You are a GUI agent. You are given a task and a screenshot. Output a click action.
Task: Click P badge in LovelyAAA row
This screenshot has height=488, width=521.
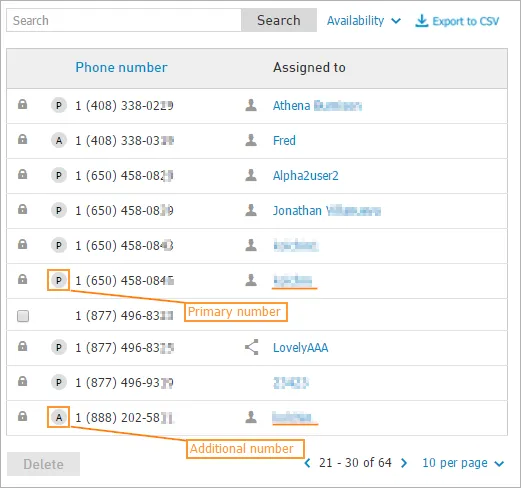pos(59,348)
